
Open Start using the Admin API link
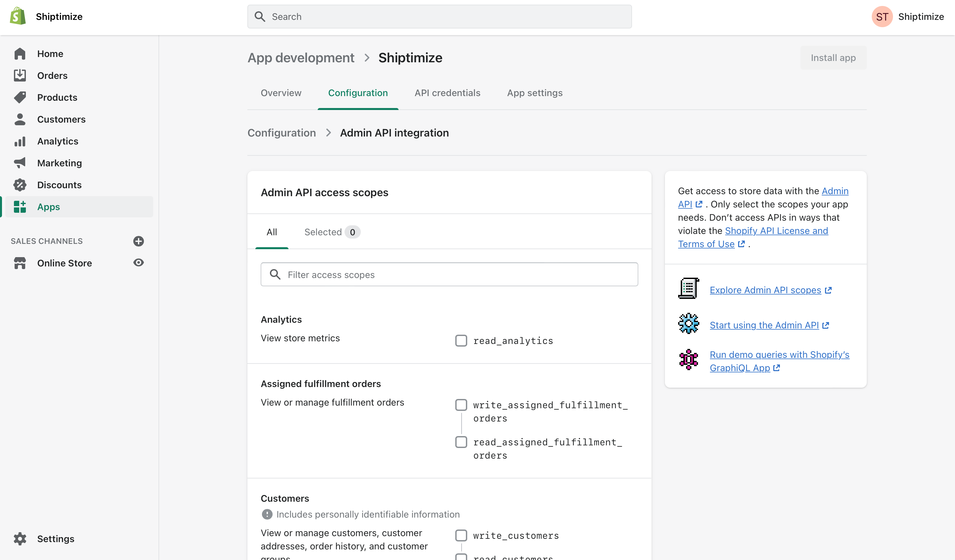click(764, 325)
